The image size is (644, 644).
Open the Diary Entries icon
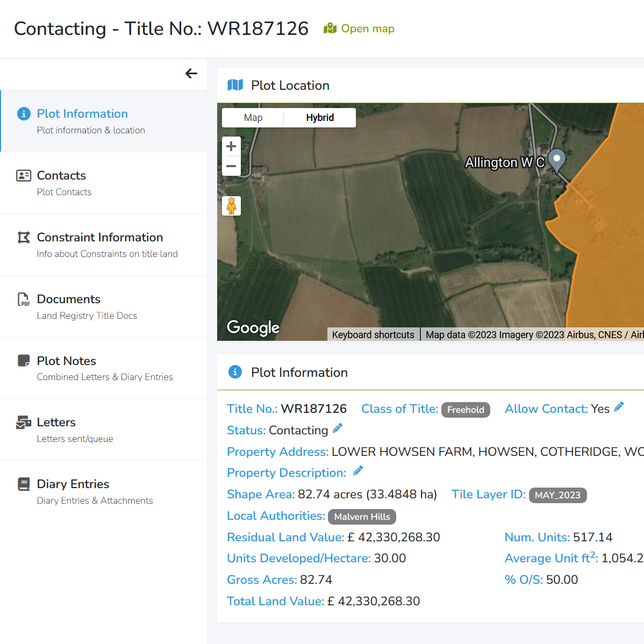pyautogui.click(x=23, y=484)
